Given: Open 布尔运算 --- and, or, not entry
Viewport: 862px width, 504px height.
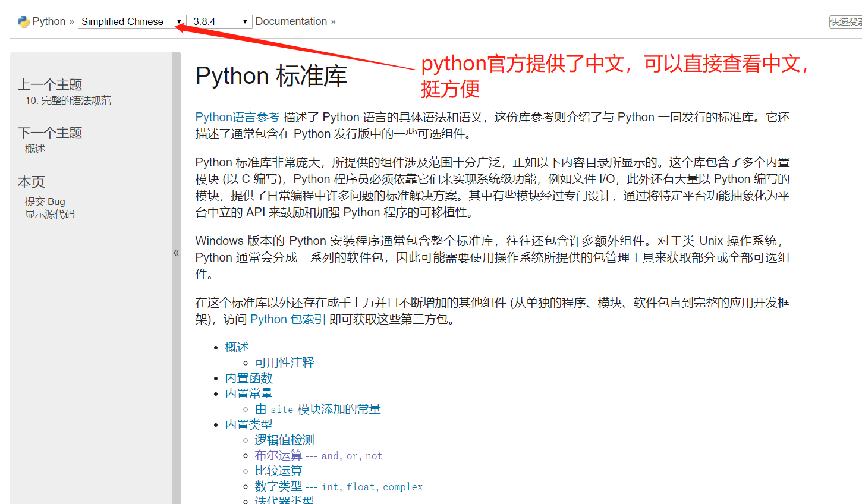Looking at the screenshot, I should click(x=319, y=455).
